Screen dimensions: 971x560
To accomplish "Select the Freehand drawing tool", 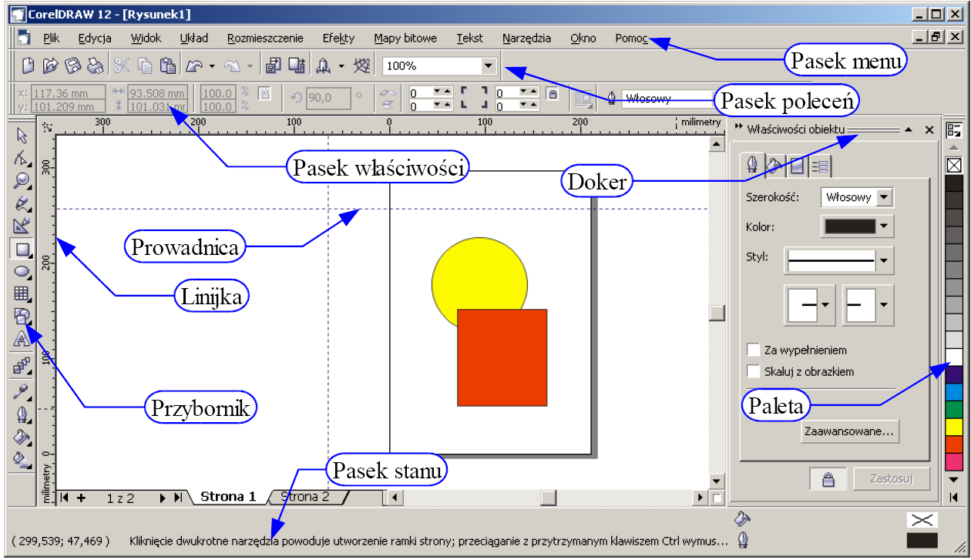I will [x=22, y=204].
